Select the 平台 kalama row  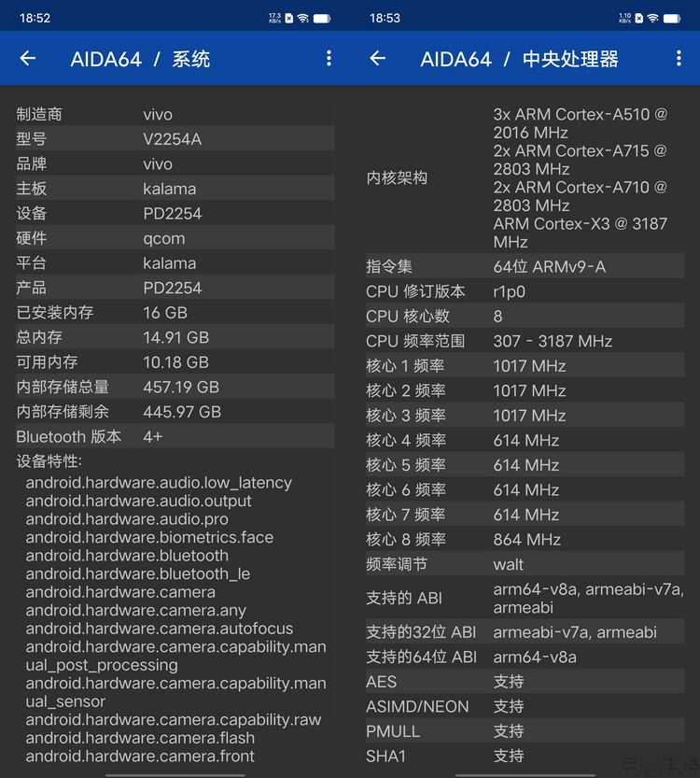click(x=175, y=262)
